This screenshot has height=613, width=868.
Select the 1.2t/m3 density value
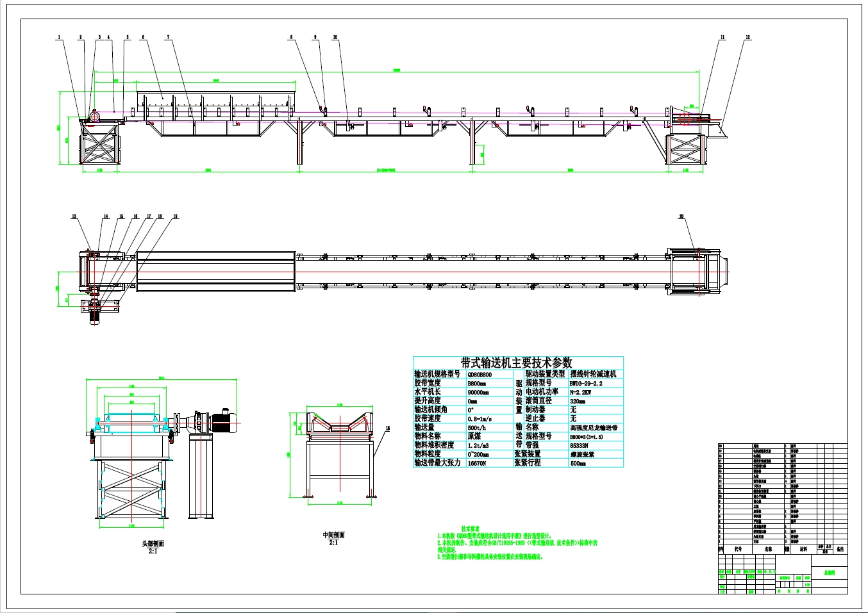(478, 445)
